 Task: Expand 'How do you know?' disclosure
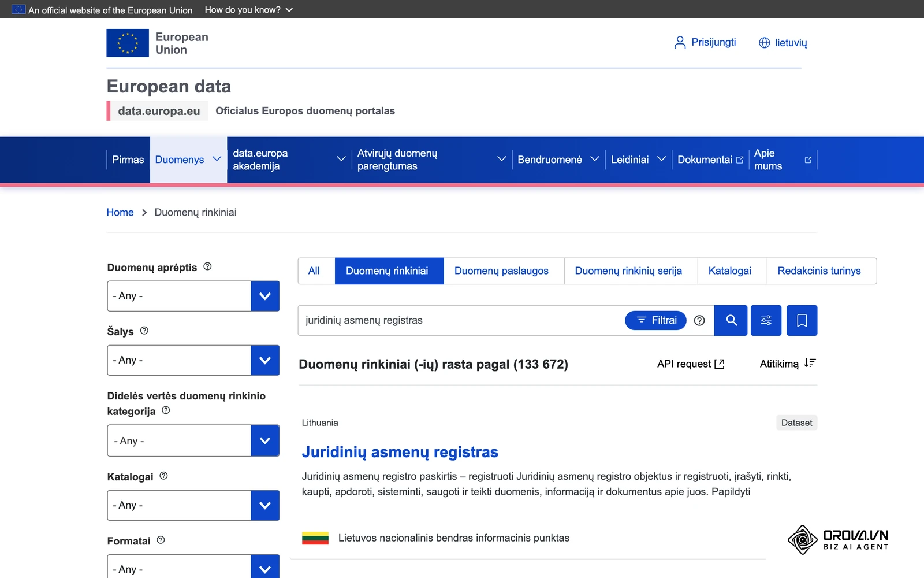coord(249,10)
